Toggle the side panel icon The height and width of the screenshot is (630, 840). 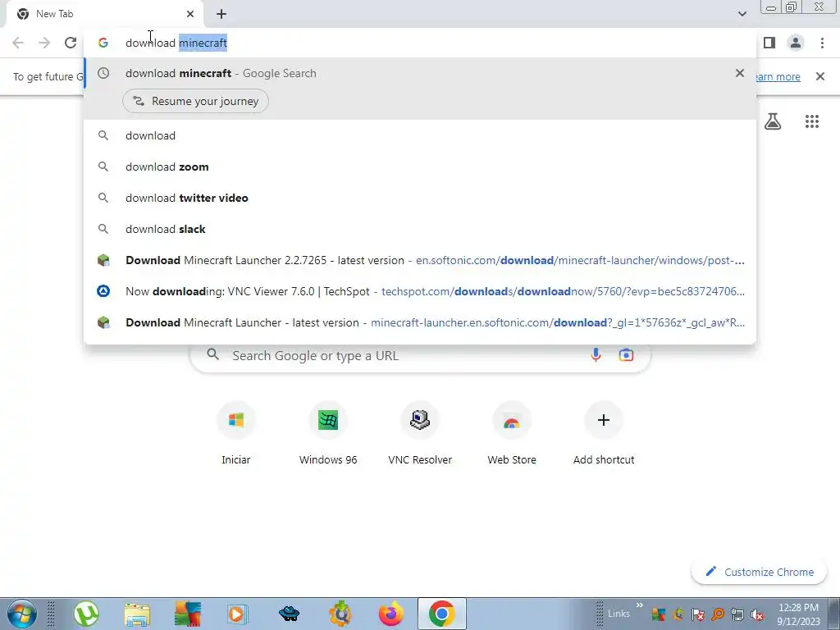pos(769,43)
